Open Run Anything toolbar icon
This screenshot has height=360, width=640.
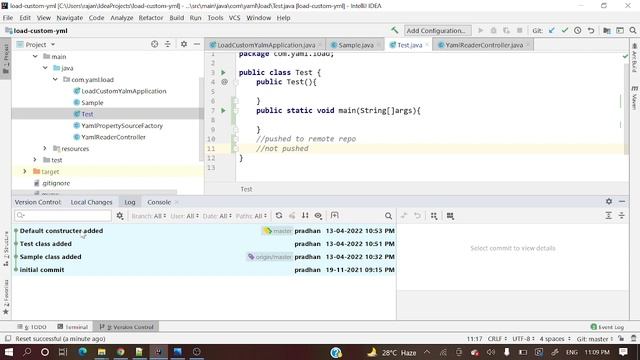pyautogui.click(x=620, y=30)
